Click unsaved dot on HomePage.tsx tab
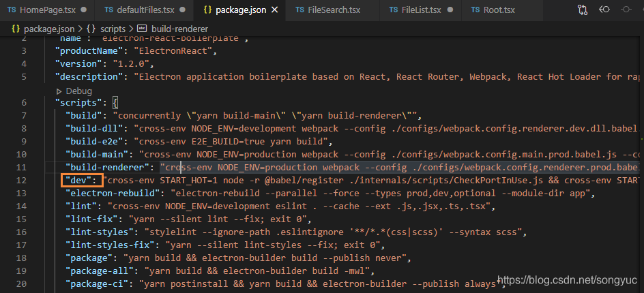 point(84,10)
